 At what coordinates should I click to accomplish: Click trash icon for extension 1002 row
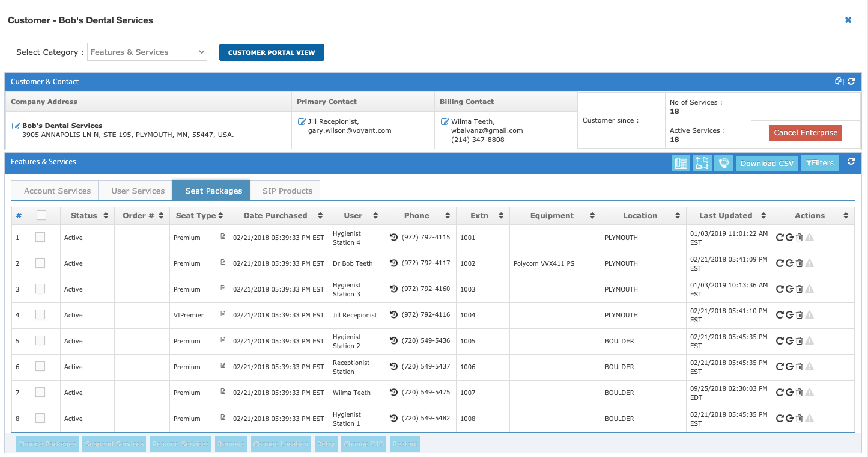click(x=799, y=263)
